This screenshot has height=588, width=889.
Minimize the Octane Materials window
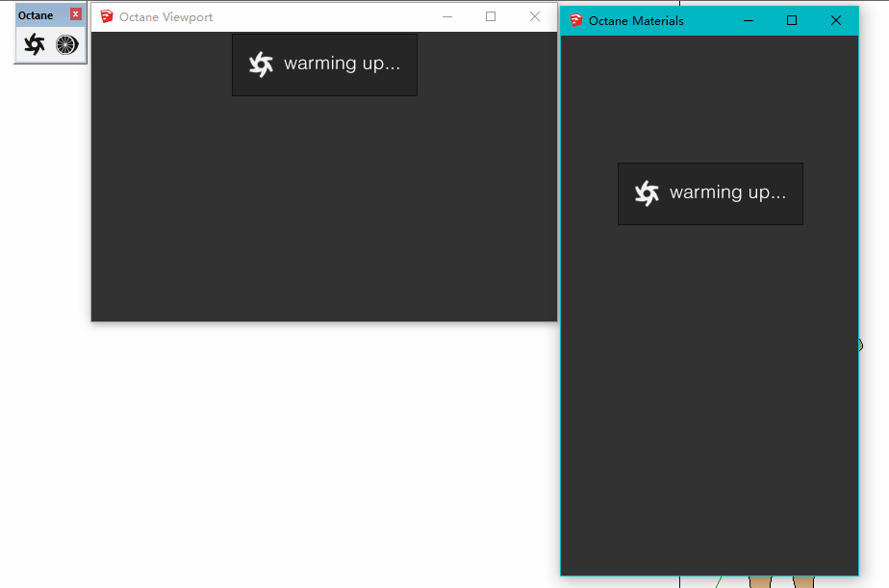tap(749, 20)
